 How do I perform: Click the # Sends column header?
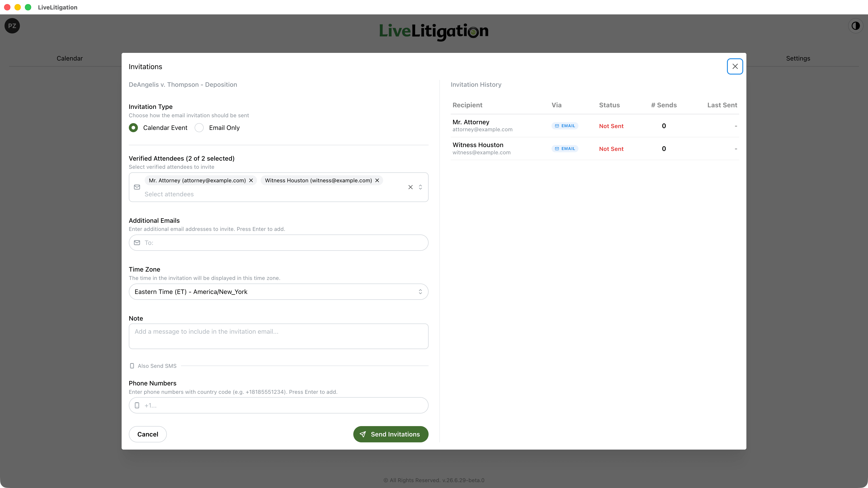pyautogui.click(x=664, y=105)
